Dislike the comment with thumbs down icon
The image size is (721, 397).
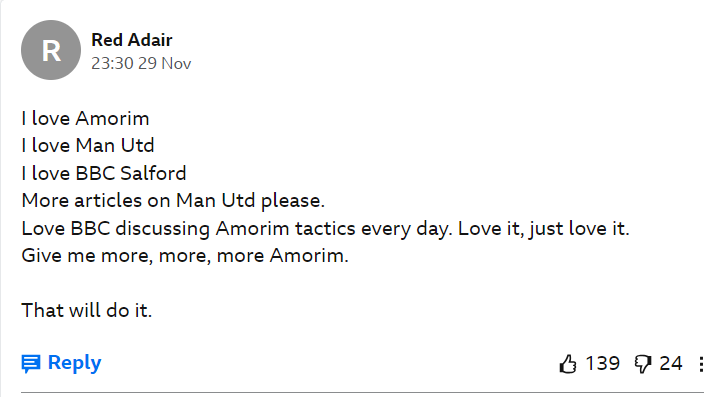pos(643,364)
